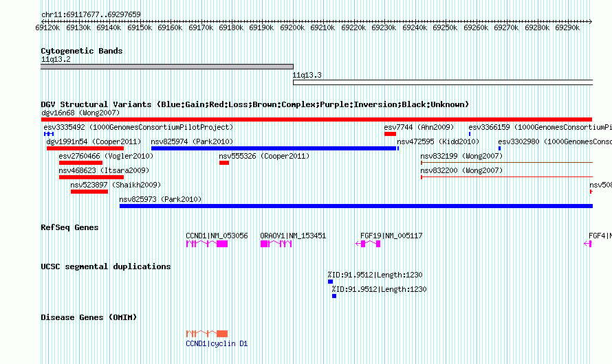The image size is (612, 364).
Task: Click the esv3335492 small blue variant glyph
Action: tap(49, 134)
